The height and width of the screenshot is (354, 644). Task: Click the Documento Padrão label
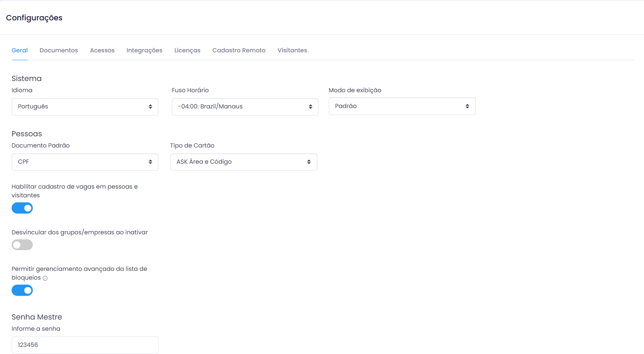point(41,145)
